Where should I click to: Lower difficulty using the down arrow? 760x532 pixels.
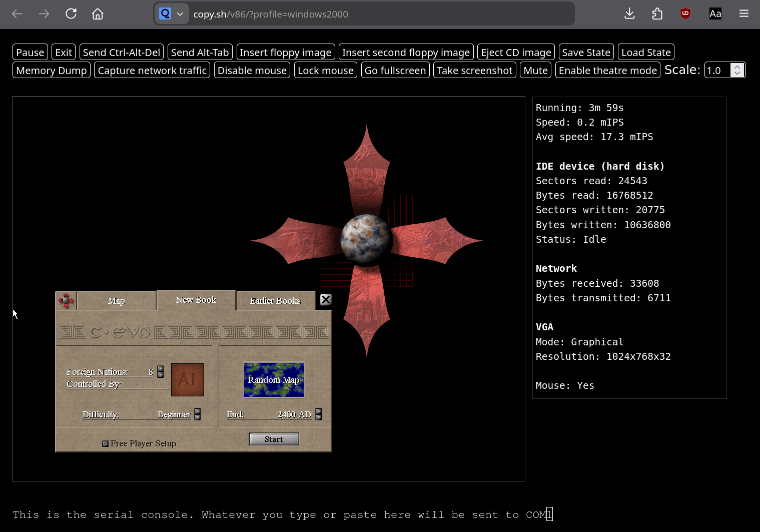(x=198, y=417)
